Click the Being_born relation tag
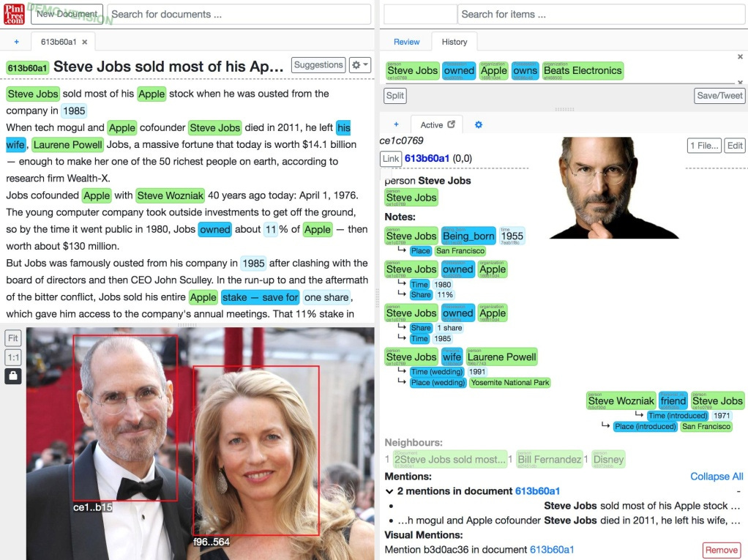 click(468, 236)
